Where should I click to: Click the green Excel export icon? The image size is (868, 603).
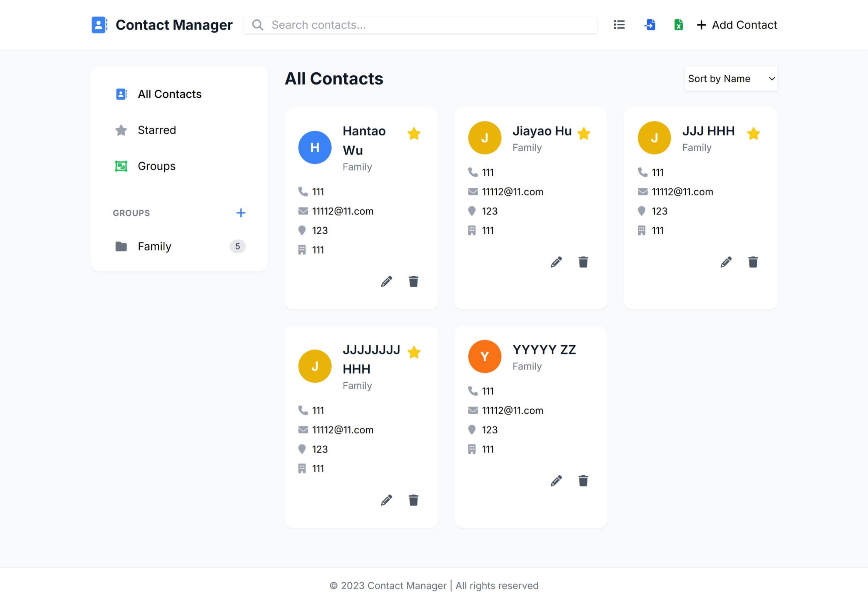(678, 25)
